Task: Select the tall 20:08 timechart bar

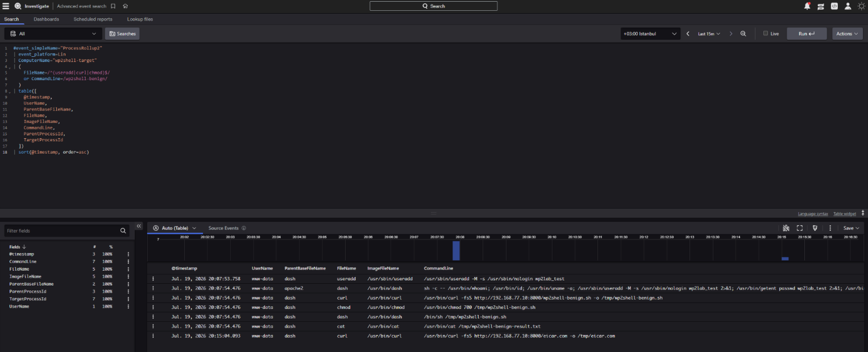Action: (x=456, y=251)
